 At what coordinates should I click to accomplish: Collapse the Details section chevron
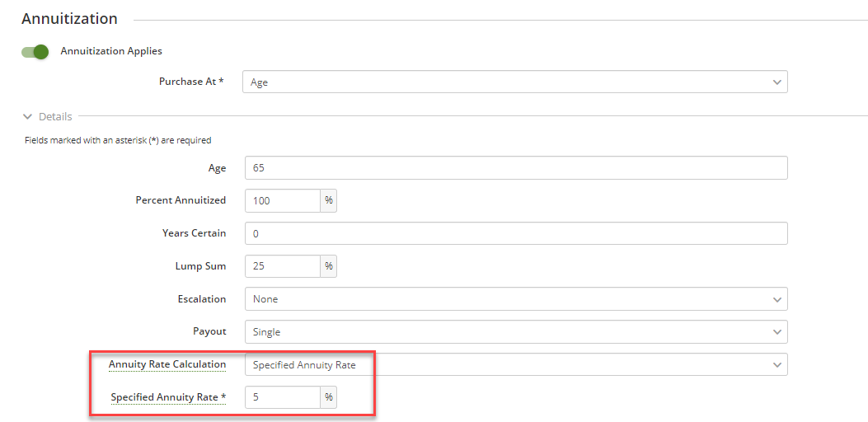27,117
